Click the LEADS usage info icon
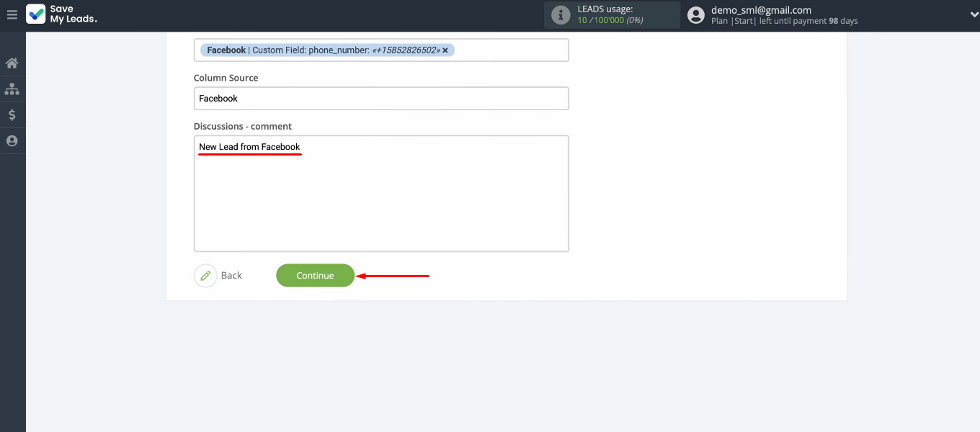 pos(561,15)
